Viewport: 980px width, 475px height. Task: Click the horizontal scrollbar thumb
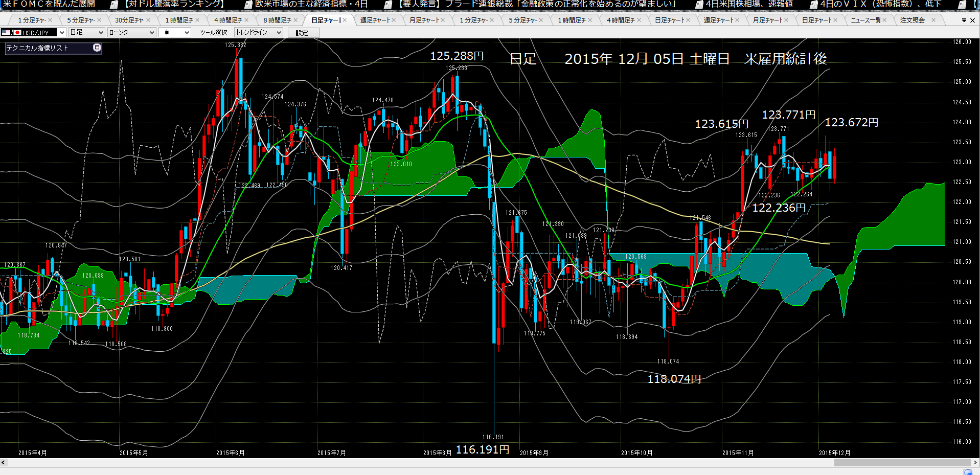(902, 462)
